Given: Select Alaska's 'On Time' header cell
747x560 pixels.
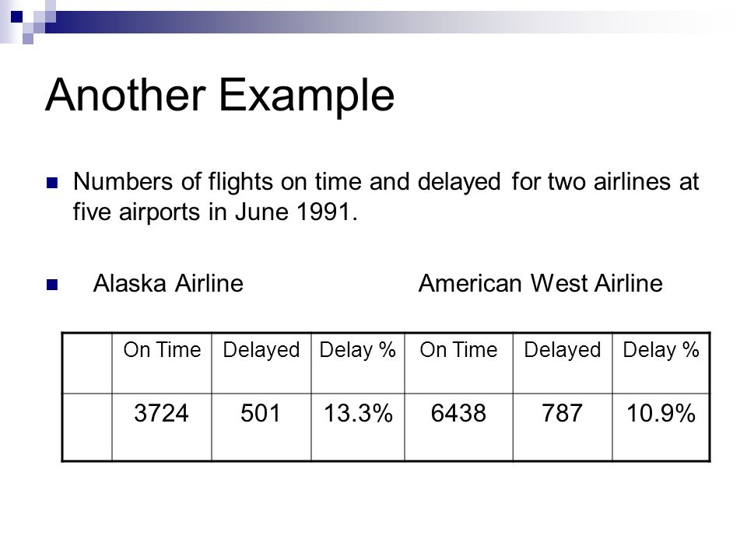Looking at the screenshot, I should 162,363.
